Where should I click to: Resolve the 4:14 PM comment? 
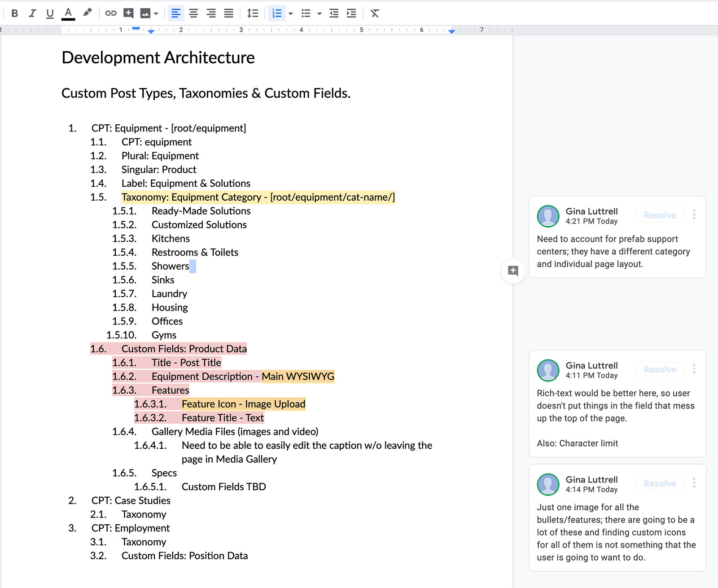click(x=660, y=483)
